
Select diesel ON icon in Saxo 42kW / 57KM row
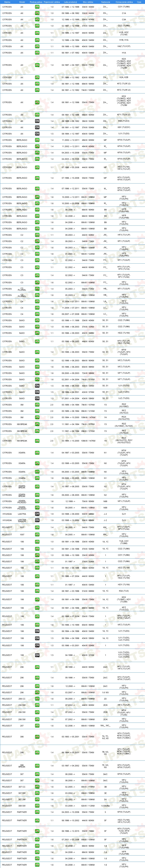pos(37,392)
